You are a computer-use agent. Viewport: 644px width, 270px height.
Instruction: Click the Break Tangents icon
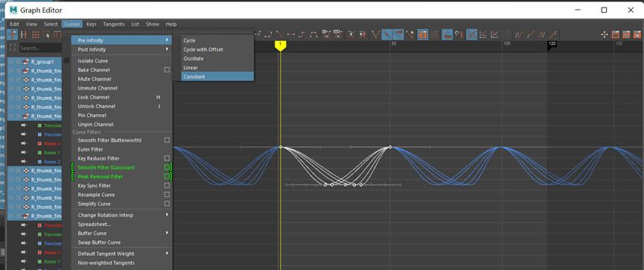click(376, 34)
